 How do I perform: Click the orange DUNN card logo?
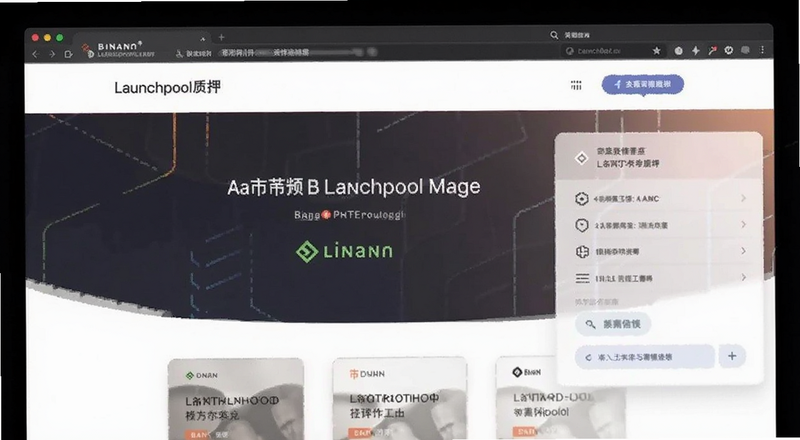pyautogui.click(x=354, y=374)
